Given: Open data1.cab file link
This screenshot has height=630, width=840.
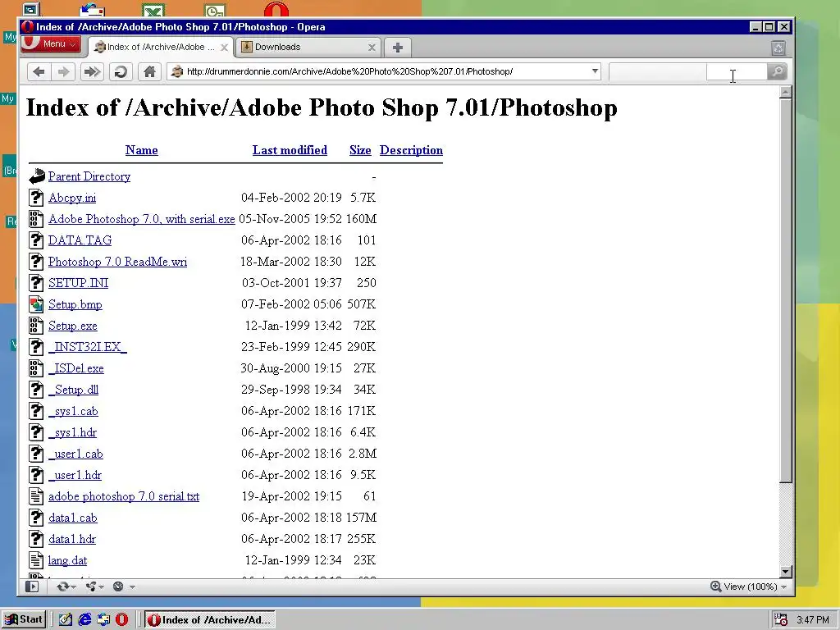Looking at the screenshot, I should click(73, 518).
